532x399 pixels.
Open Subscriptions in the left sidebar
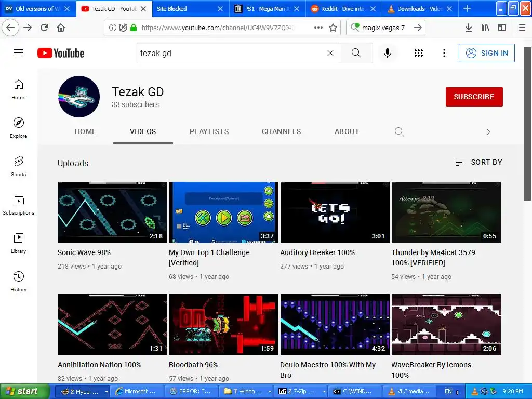[19, 205]
